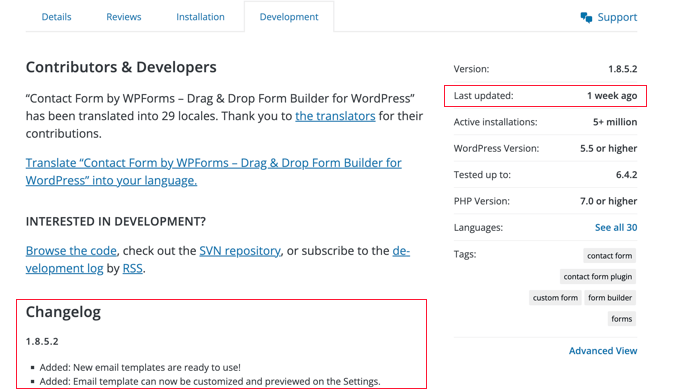
Task: Click the '5+ million' active installations value
Action: [615, 122]
